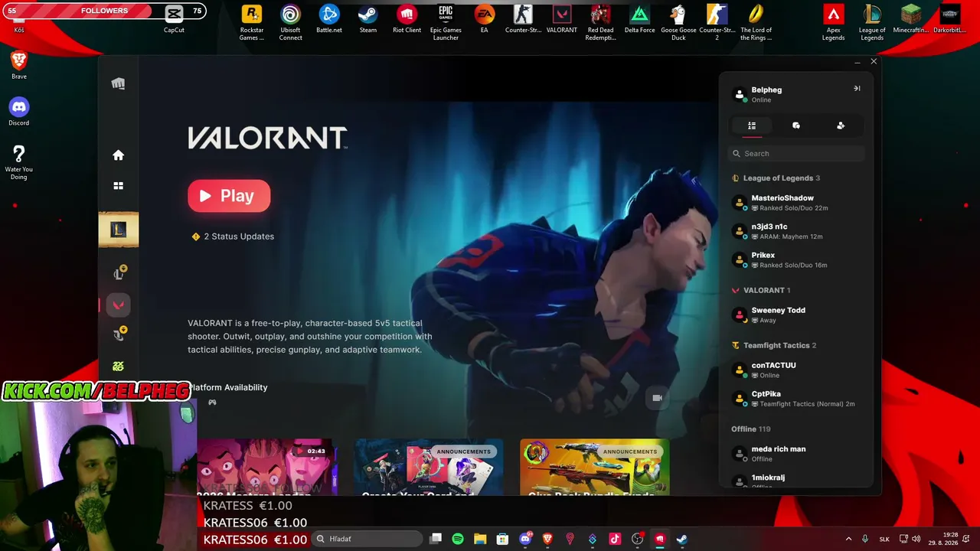Click the Play button for VALORANT
Image resolution: width=980 pixels, height=551 pixels.
[x=229, y=196]
